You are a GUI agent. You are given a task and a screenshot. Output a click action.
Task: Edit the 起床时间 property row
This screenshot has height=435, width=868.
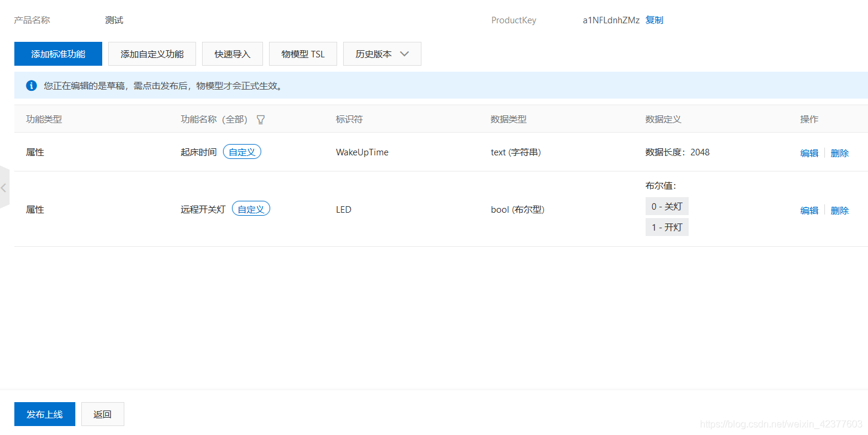[x=809, y=153]
